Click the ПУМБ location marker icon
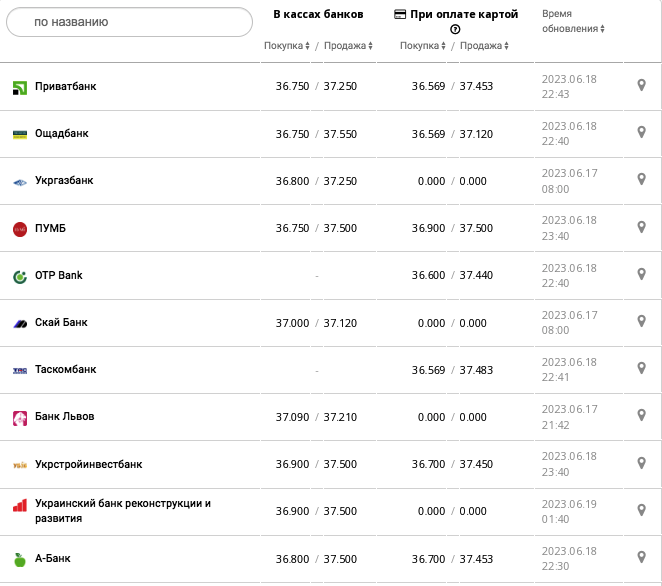Screen dimensions: 662x586 tap(642, 228)
